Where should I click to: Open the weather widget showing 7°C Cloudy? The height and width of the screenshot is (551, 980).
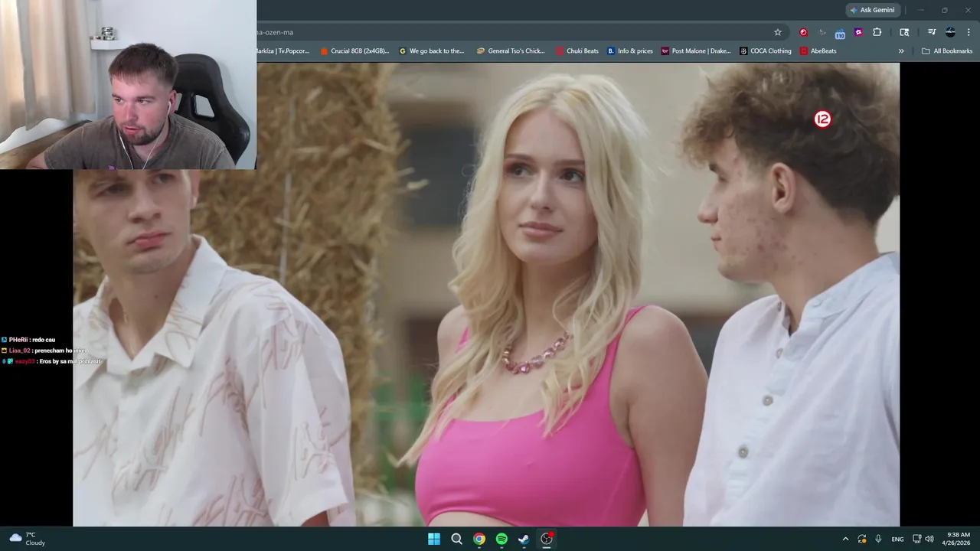pyautogui.click(x=28, y=539)
